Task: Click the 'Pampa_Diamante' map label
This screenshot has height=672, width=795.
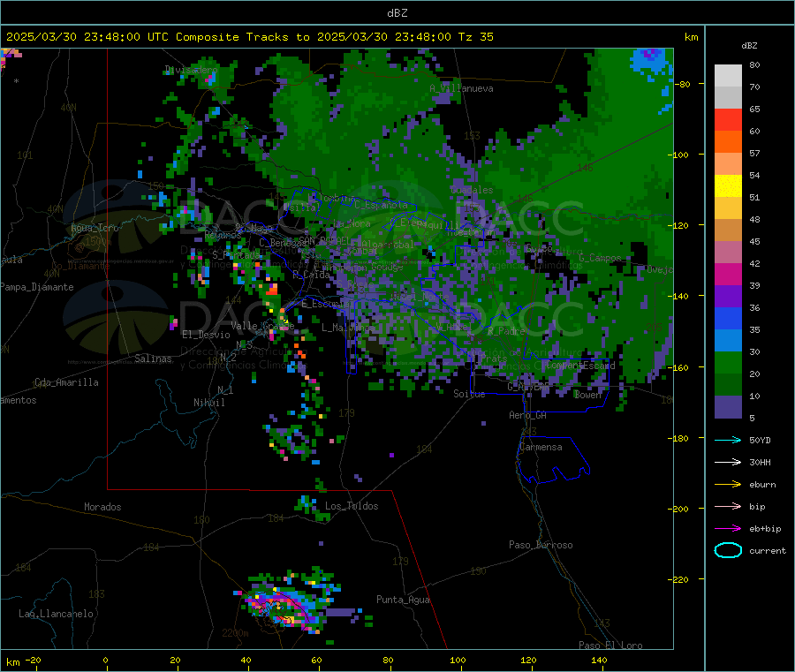Action: click(x=37, y=287)
